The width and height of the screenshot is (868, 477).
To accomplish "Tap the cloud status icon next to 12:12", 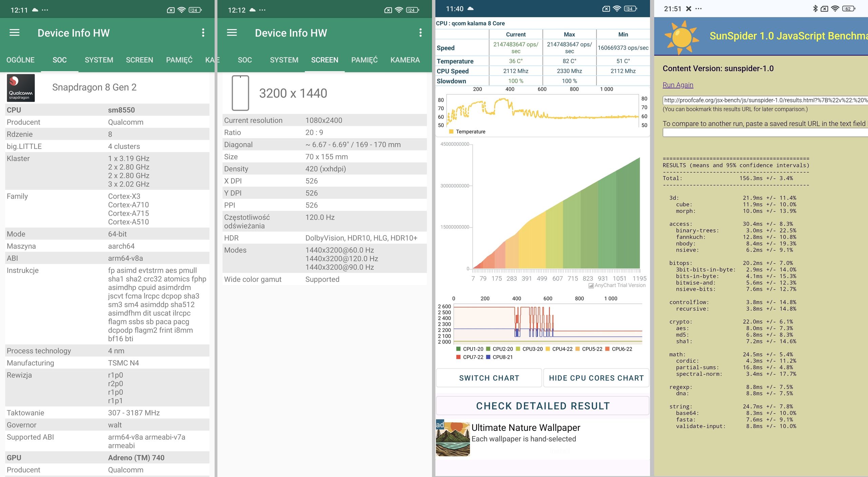I will [x=252, y=10].
